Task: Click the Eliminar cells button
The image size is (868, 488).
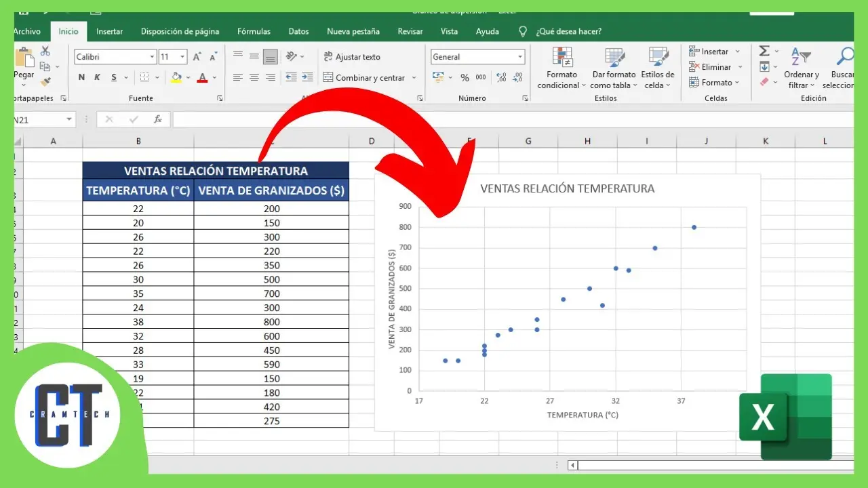Action: [715, 67]
